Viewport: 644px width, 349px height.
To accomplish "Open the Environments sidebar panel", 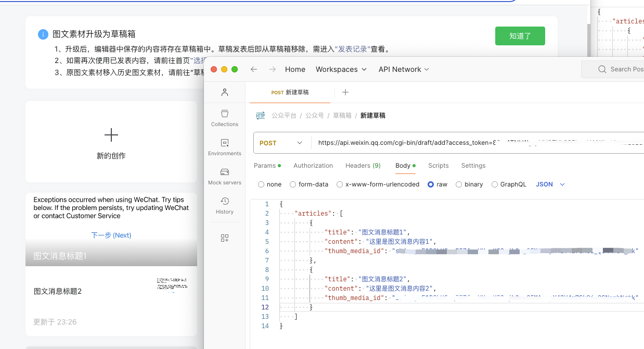I will 225,147.
